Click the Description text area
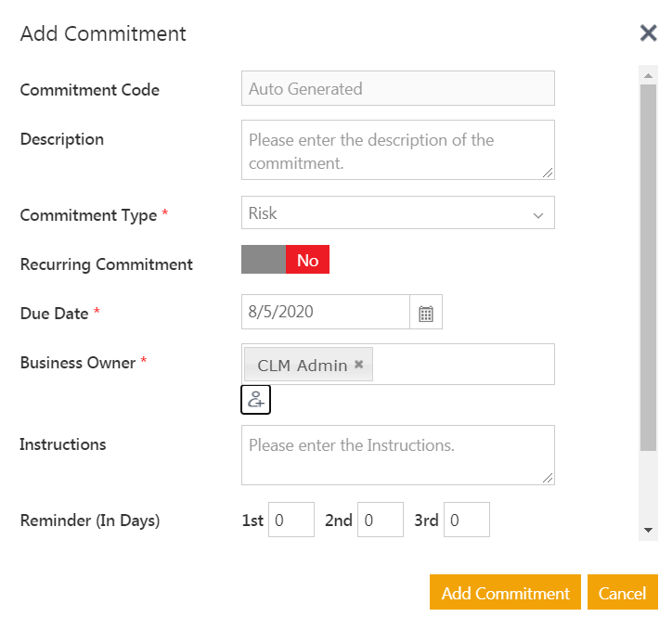 (397, 150)
